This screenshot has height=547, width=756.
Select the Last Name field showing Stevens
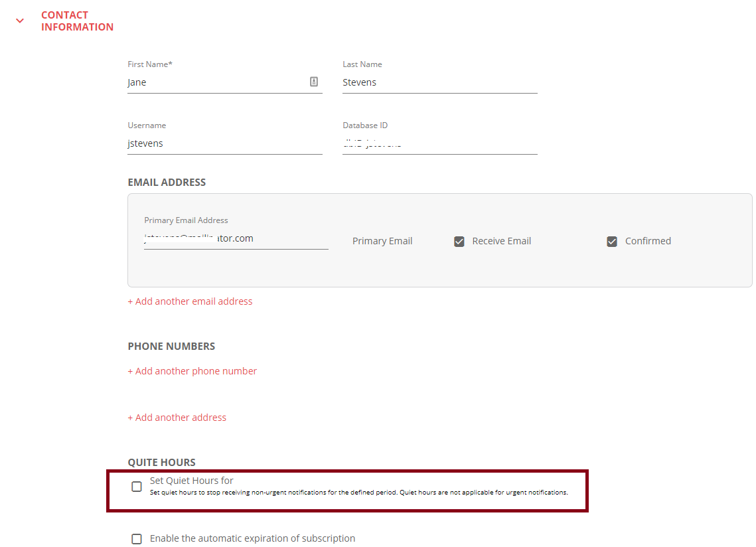(439, 82)
